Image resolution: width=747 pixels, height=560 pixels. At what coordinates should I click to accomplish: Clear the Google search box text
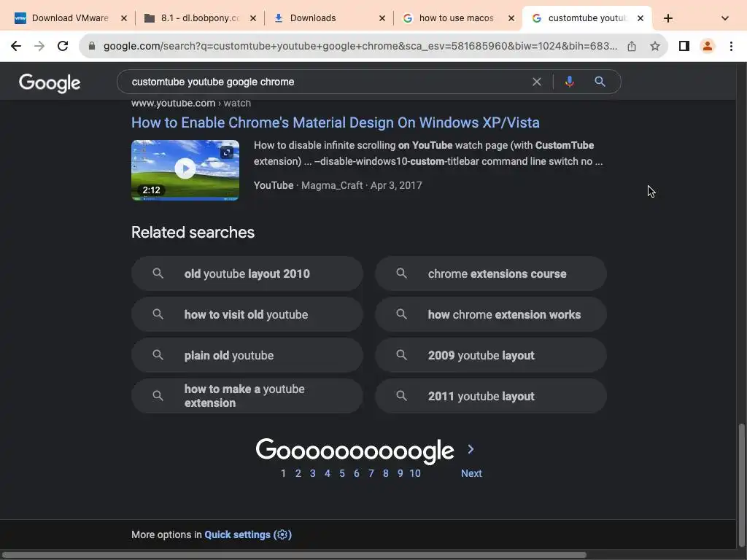click(x=536, y=82)
